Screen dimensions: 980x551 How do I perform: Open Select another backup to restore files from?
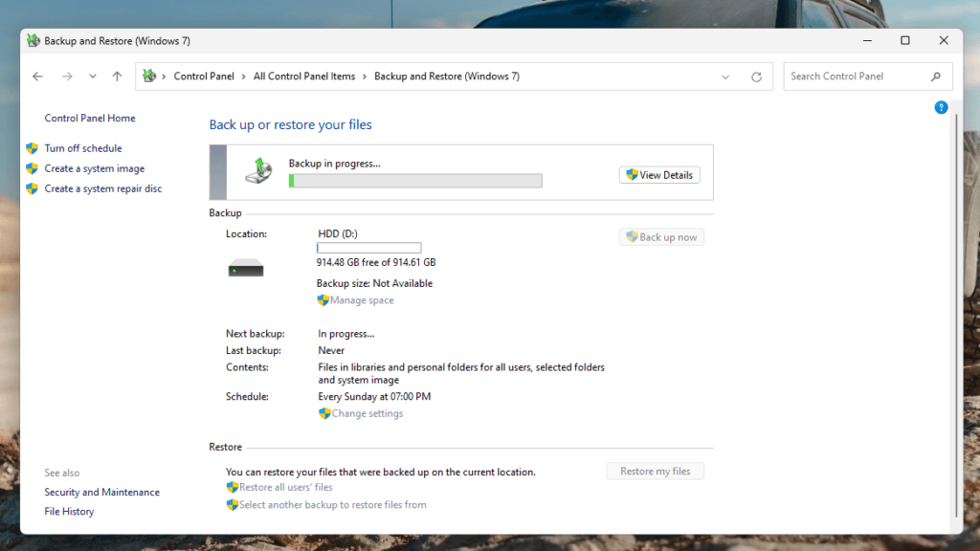coord(332,504)
